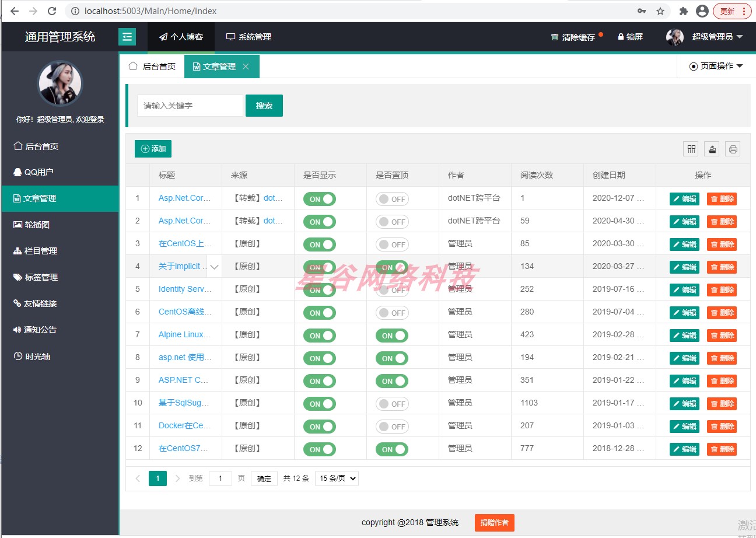Collapse sidebar with the menu fold icon
This screenshot has height=538, width=756.
[127, 37]
